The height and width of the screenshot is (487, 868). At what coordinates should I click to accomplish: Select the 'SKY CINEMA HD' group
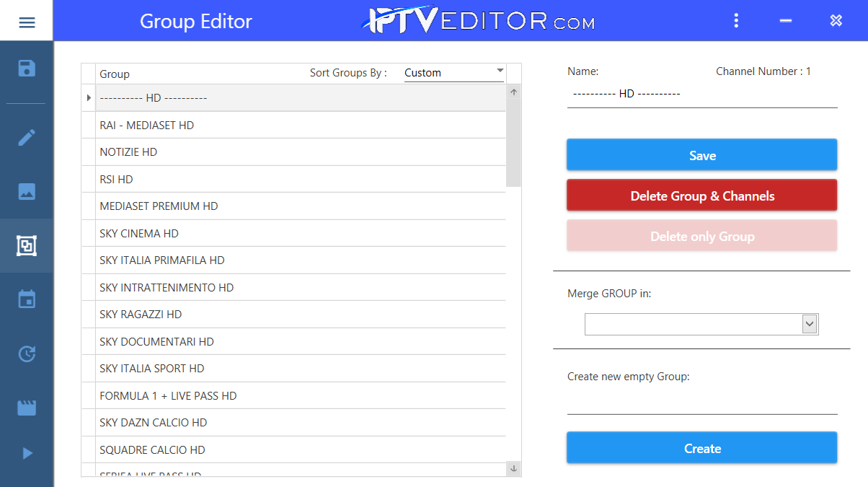pos(301,233)
